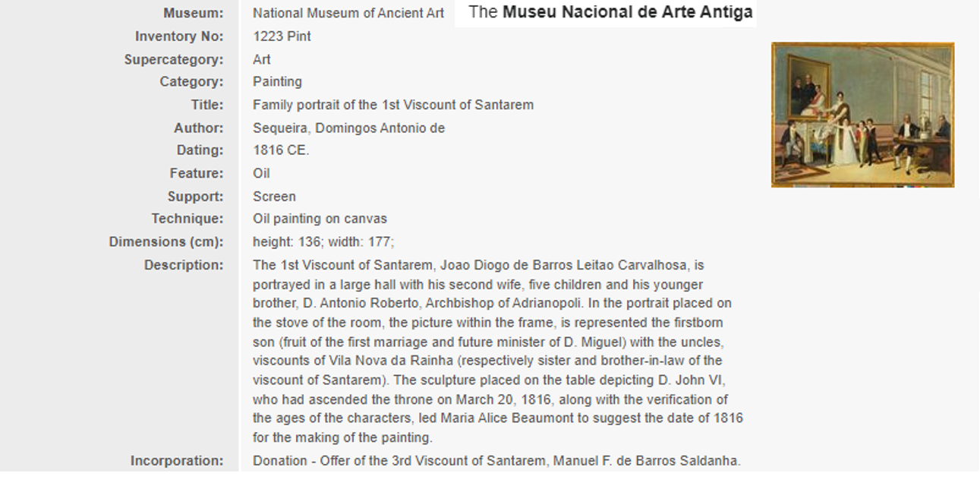
Task: Click the Museum field label
Action: [x=194, y=13]
